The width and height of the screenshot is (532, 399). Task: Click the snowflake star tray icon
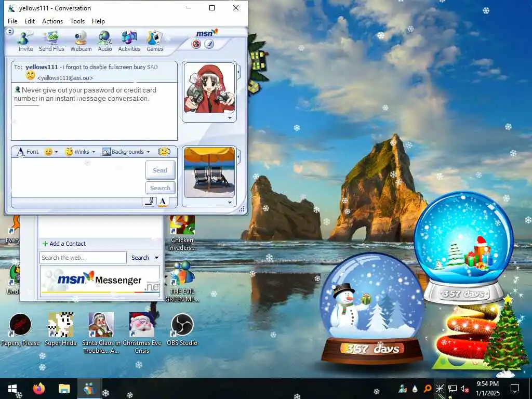(440, 389)
